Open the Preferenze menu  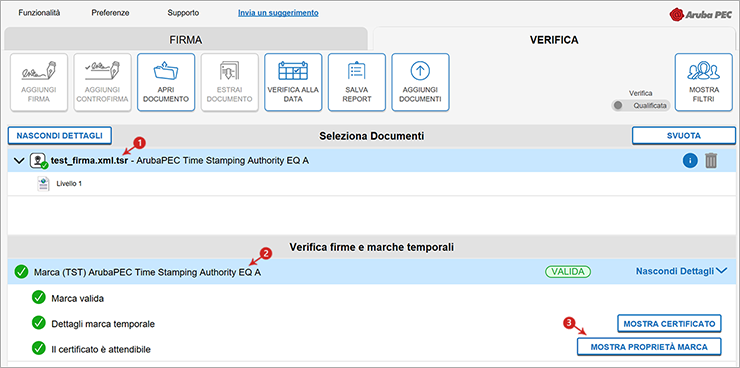[110, 13]
